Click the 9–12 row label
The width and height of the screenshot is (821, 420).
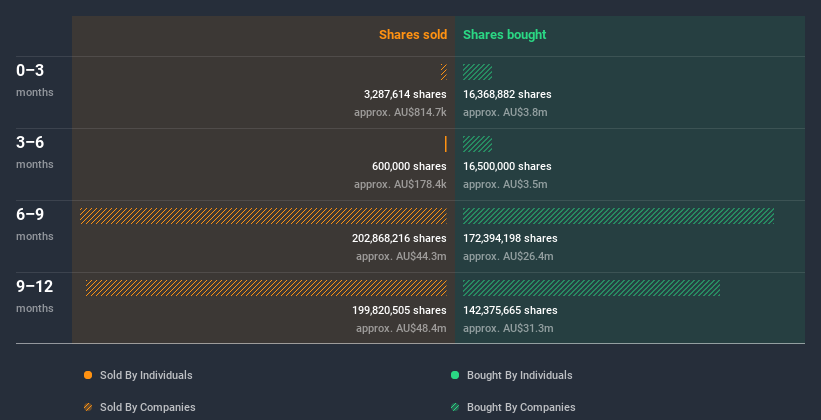click(x=35, y=286)
